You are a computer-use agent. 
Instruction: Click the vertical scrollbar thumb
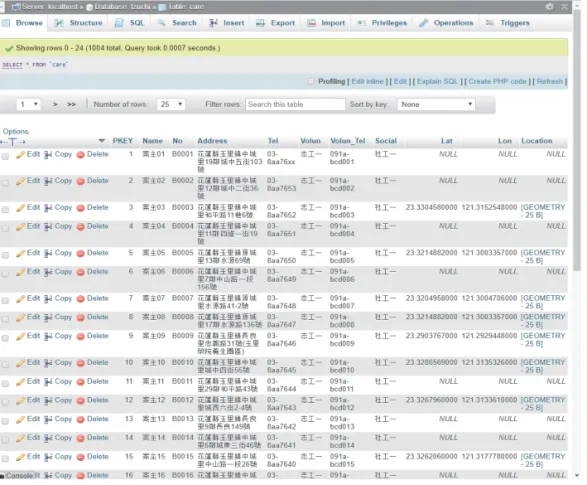(577, 140)
